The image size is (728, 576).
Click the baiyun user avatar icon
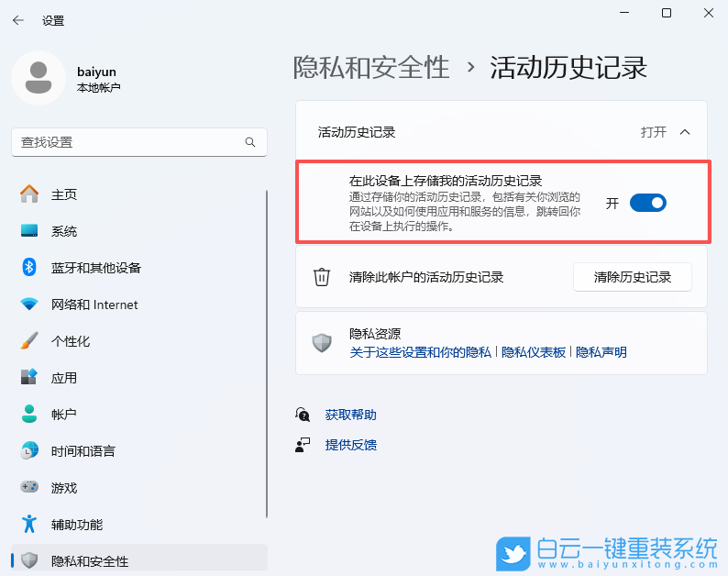39,78
